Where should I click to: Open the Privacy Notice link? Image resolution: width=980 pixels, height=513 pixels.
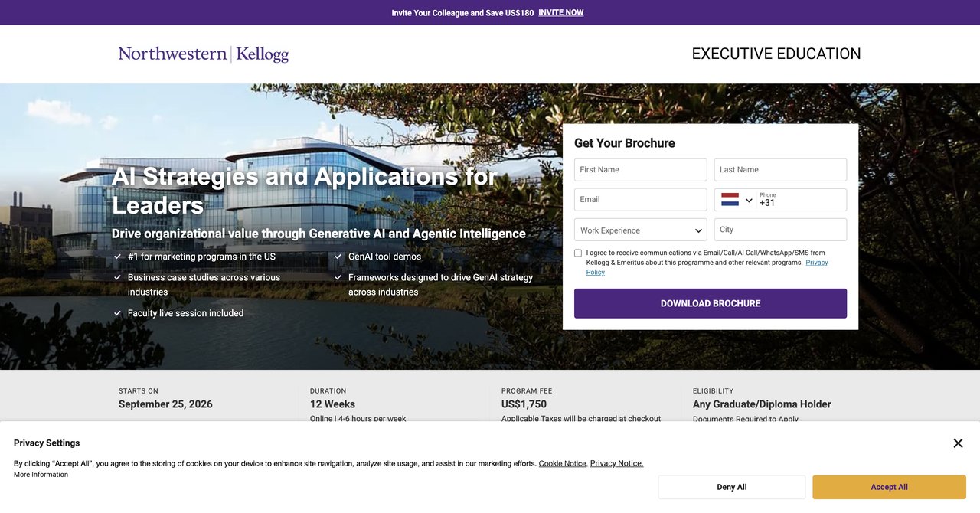pyautogui.click(x=616, y=463)
